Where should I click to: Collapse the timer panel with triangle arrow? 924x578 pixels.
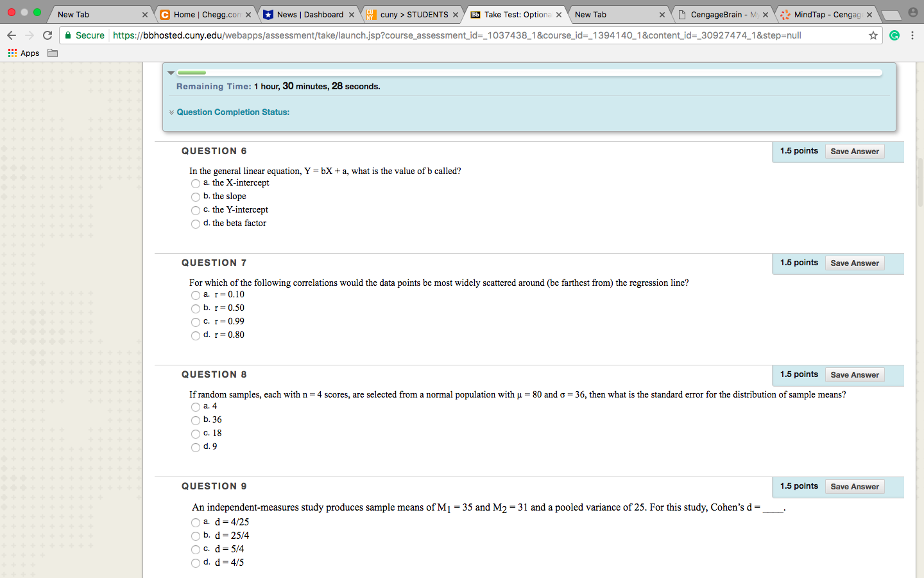[171, 73]
